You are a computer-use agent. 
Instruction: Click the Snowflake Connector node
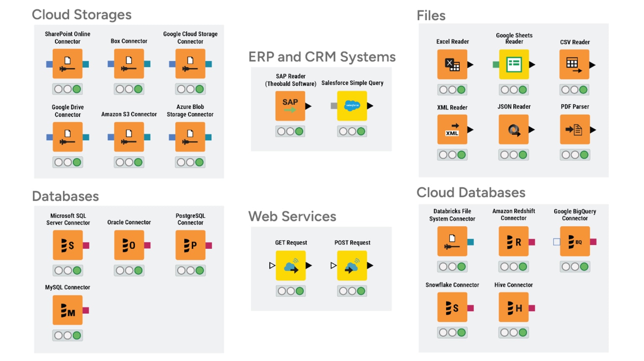point(452,307)
